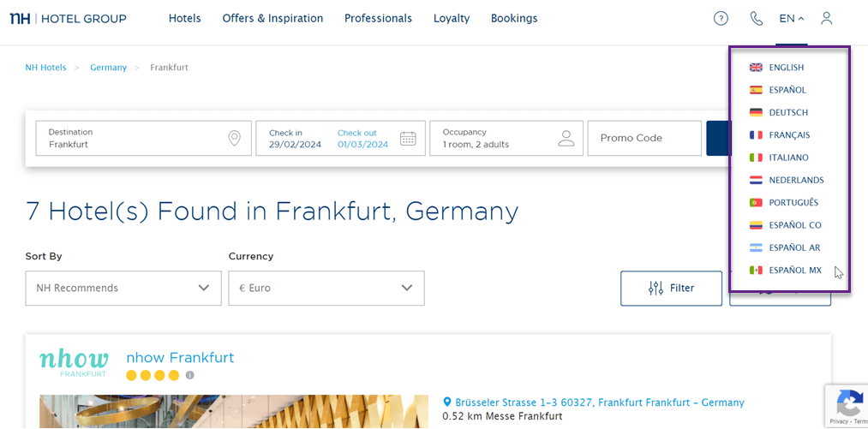The image size is (868, 429).
Task: Click the nhow Frankfurt brand logo
Action: click(x=74, y=363)
